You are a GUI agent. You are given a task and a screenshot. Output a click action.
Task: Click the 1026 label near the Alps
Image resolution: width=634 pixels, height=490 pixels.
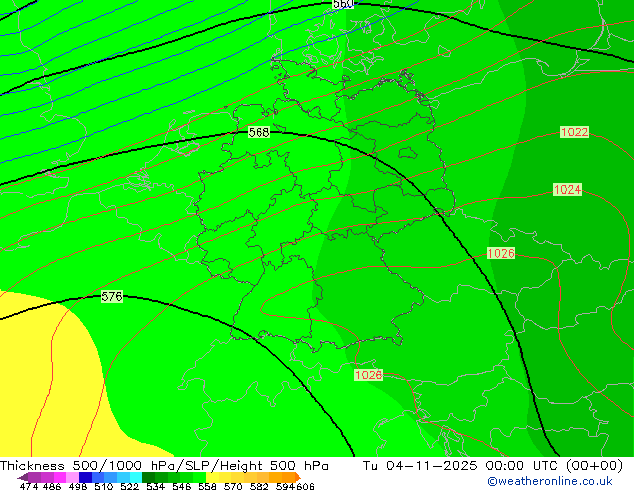click(x=368, y=375)
